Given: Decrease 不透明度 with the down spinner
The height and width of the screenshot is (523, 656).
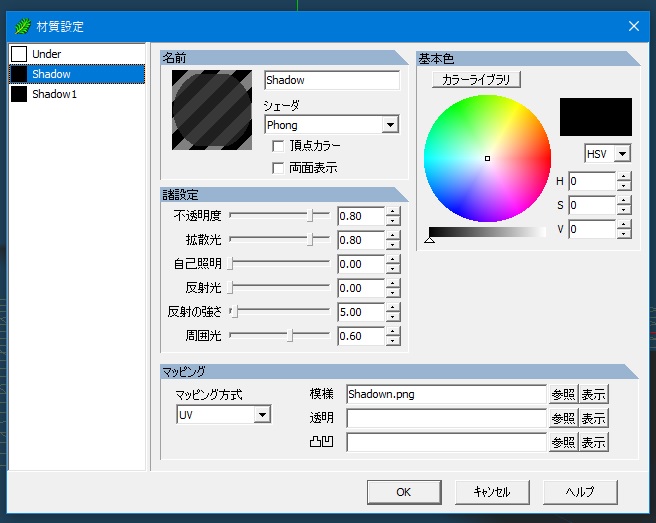Looking at the screenshot, I should click(x=392, y=221).
